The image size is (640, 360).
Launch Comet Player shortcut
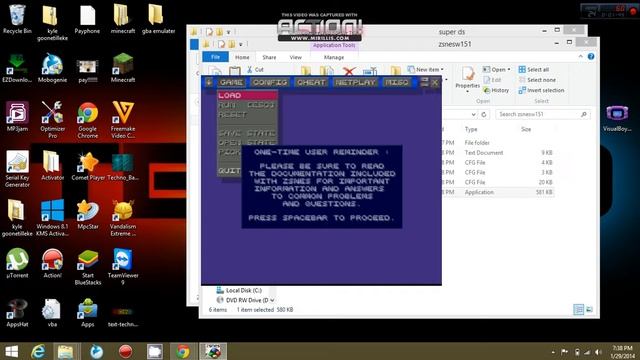pos(87,166)
